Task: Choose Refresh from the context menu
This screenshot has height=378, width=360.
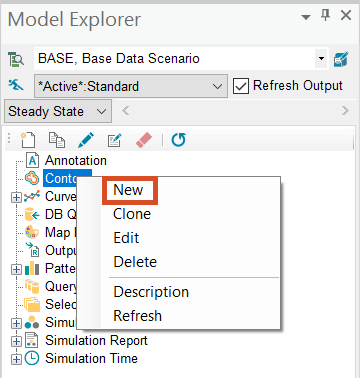Action: [x=137, y=316]
